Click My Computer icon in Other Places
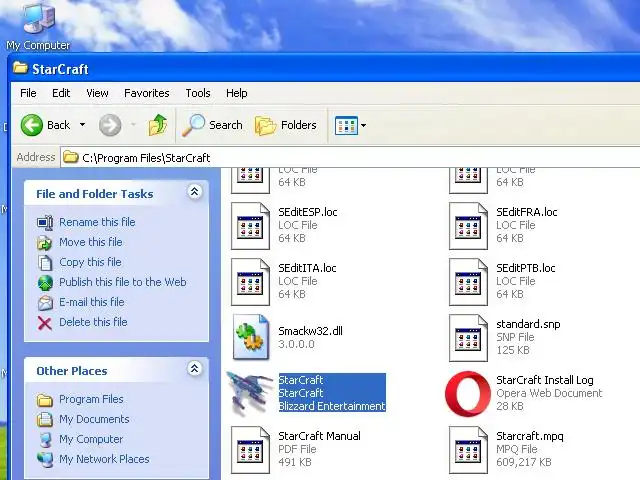Image resolution: width=640 pixels, height=480 pixels. tap(45, 440)
